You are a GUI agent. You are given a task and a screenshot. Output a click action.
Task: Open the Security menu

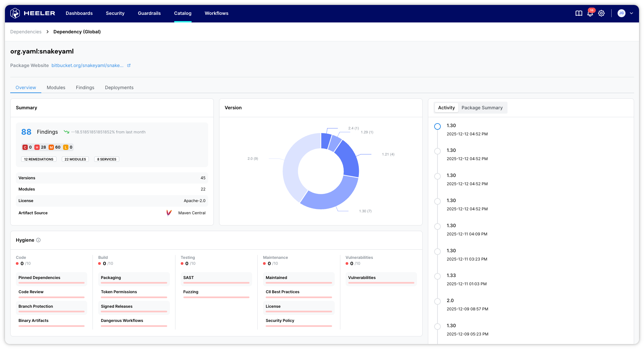[x=115, y=13]
